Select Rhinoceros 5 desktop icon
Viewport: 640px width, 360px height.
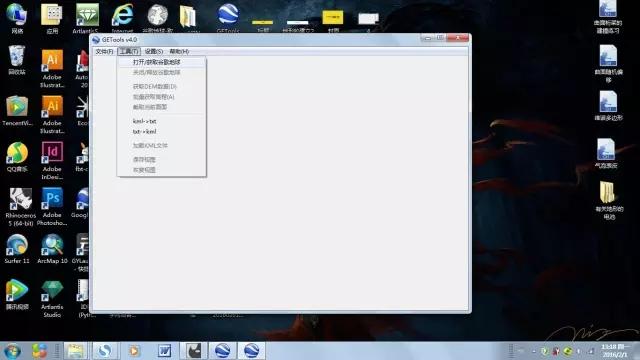[x=20, y=207]
